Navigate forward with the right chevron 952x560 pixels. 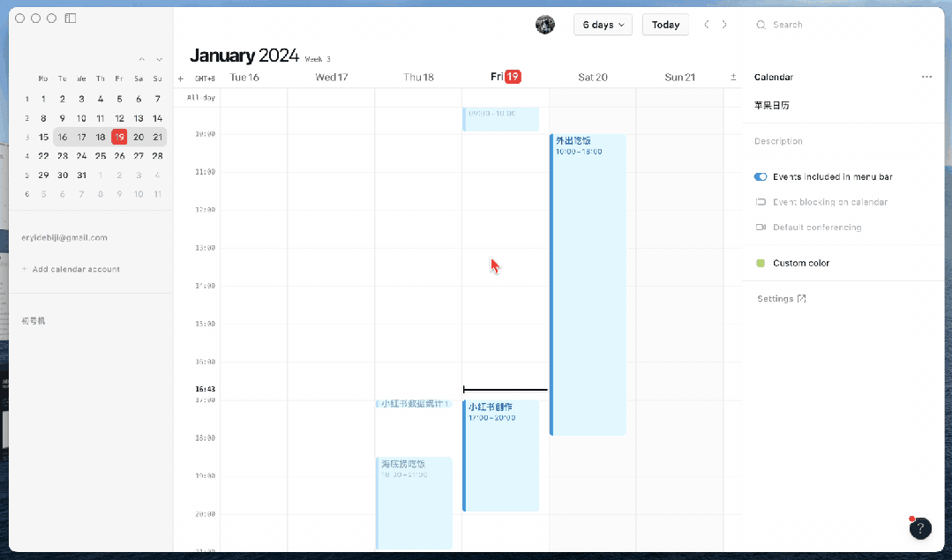pyautogui.click(x=723, y=25)
